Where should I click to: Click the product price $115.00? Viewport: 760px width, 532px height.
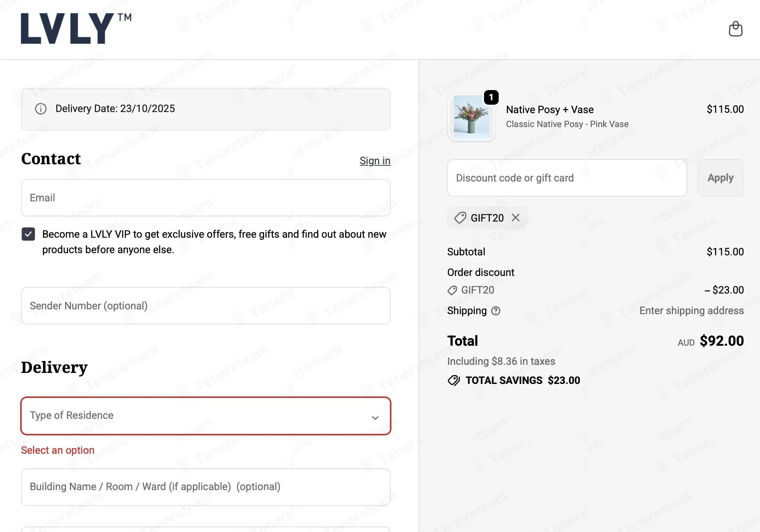click(x=725, y=109)
